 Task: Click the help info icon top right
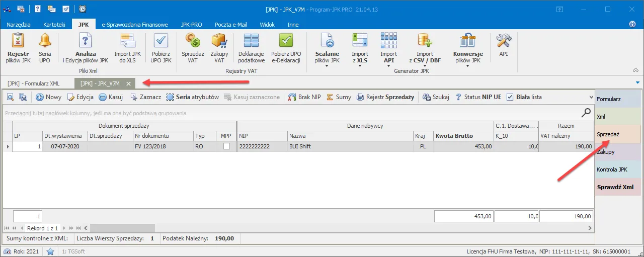[632, 24]
